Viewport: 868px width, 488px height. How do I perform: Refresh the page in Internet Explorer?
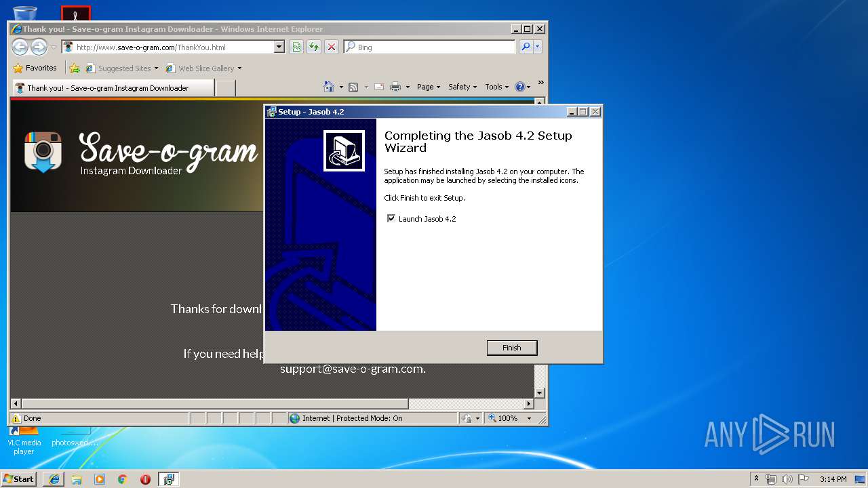coord(314,47)
